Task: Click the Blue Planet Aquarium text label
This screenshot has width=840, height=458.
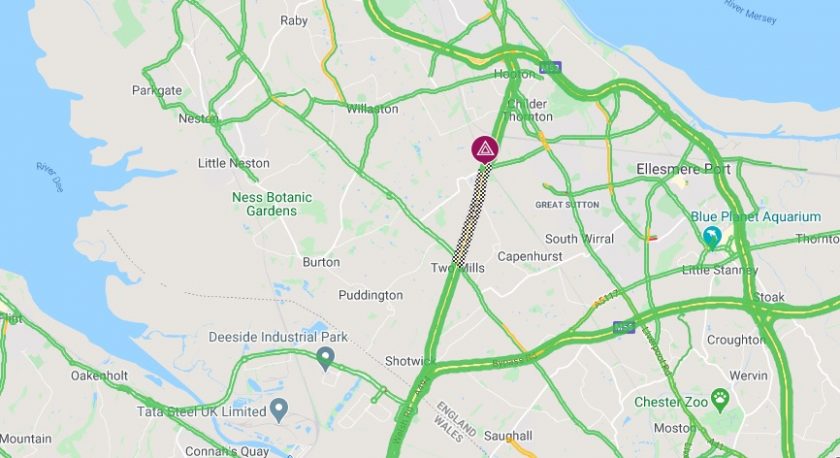Action: pos(755,217)
